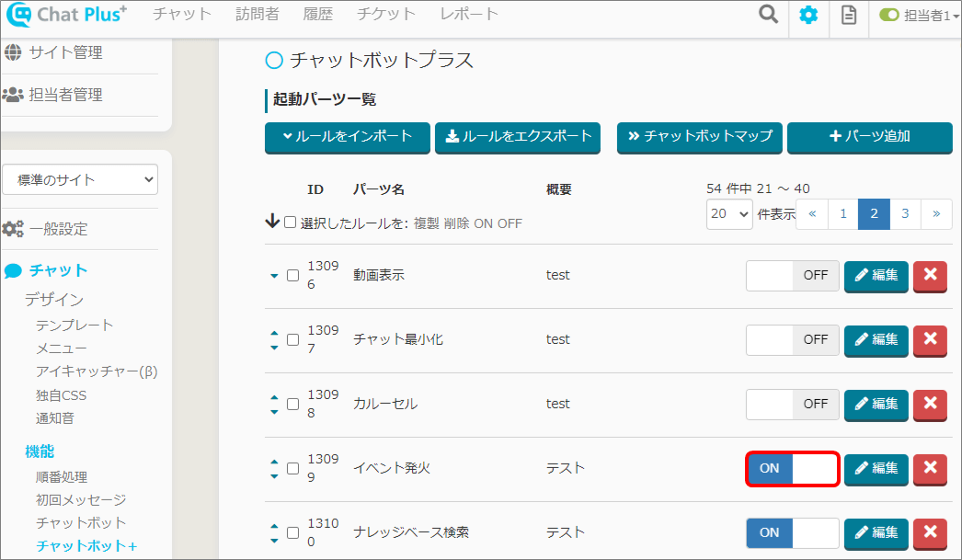Go to pagination page 3

905,214
